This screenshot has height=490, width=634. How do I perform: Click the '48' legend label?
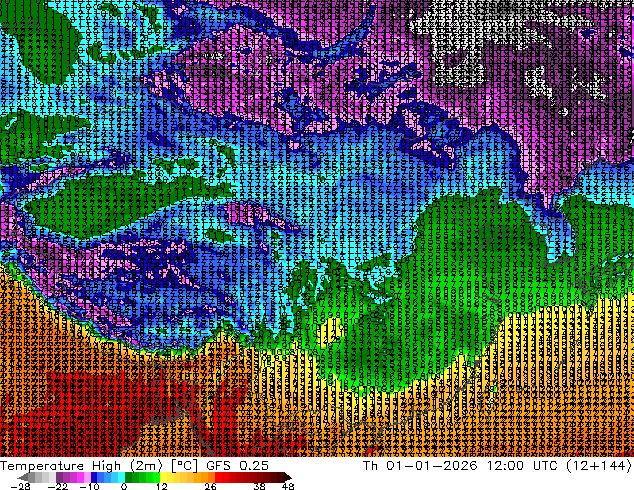pyautogui.click(x=288, y=486)
